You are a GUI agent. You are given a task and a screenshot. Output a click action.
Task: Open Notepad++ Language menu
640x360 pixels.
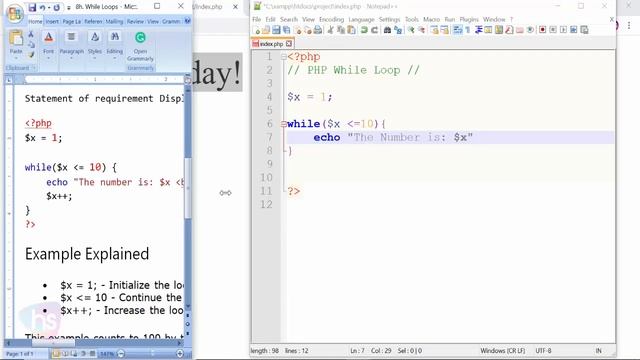click(361, 19)
